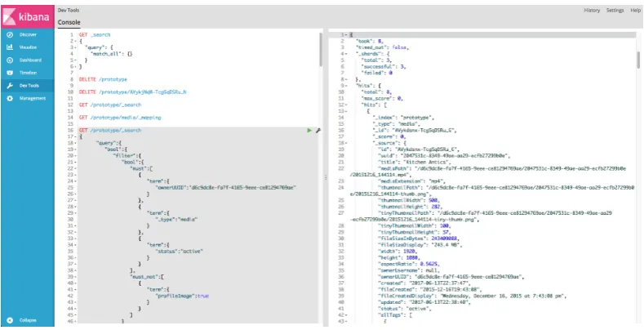This screenshot has width=644, height=330.
Task: Collapse the "filter" fold arrow at line 20
Action: click(76, 156)
